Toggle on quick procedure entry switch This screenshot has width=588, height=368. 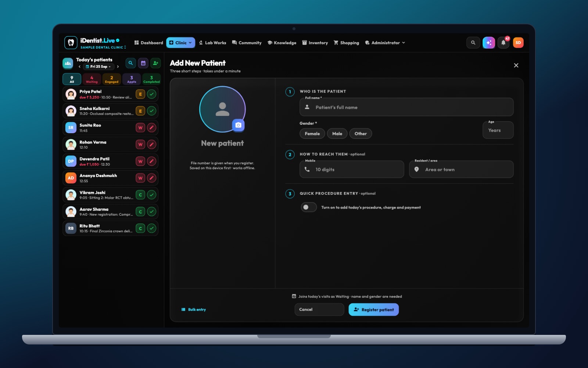pos(309,207)
